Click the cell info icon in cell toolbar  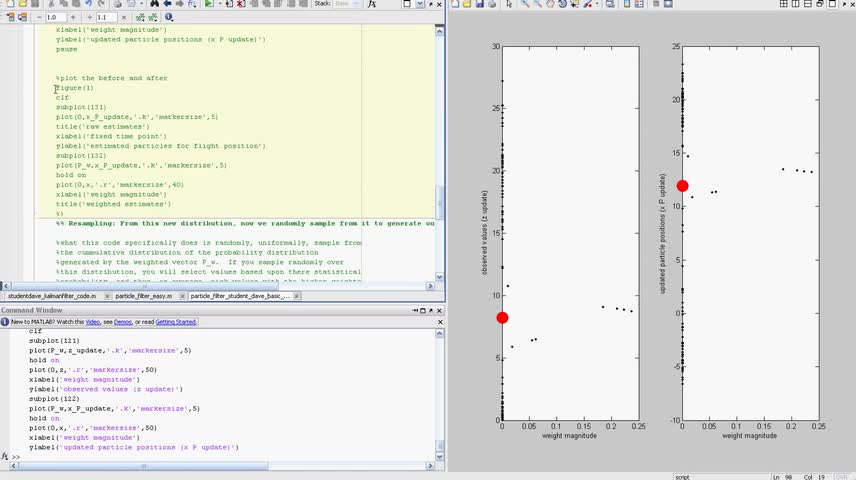tap(168, 17)
